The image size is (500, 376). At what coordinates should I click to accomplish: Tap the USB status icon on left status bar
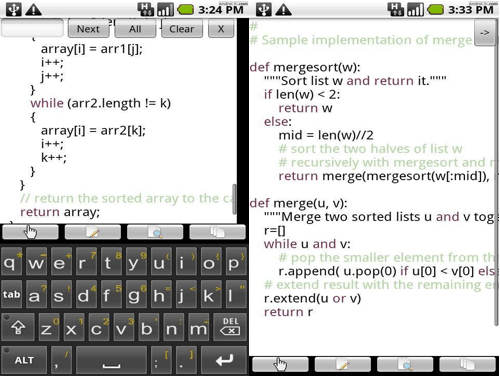(x=14, y=9)
